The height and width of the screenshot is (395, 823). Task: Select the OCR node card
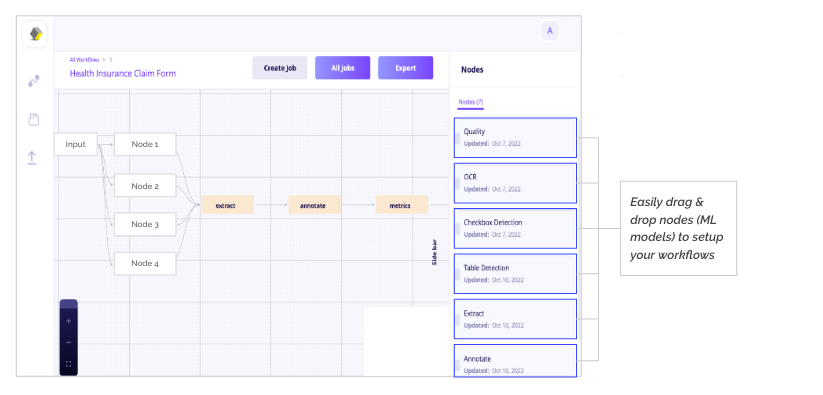515,183
